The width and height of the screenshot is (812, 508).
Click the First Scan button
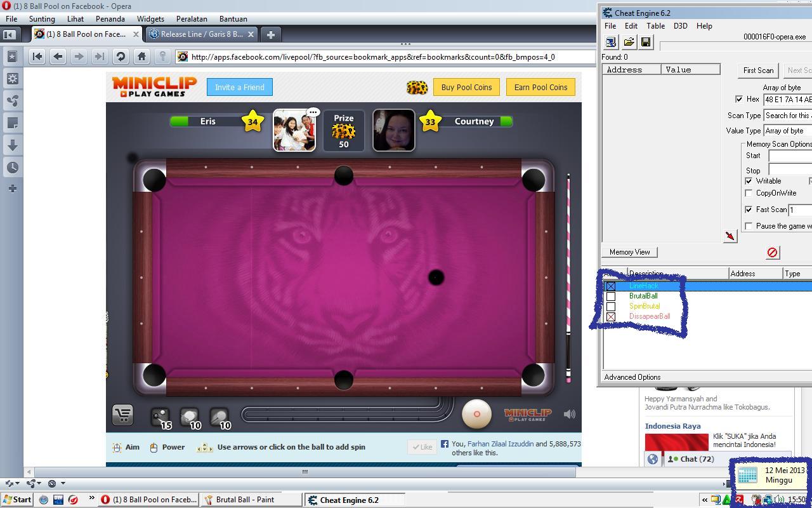759,70
